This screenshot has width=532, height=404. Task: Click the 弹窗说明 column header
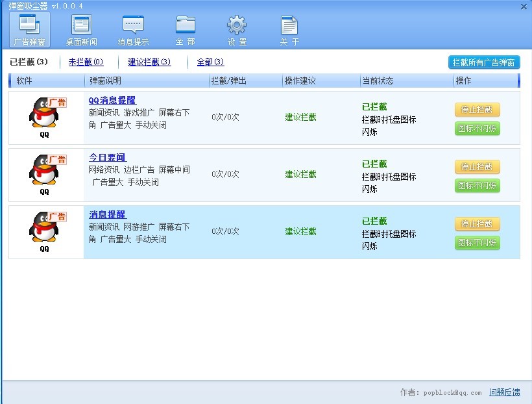[x=147, y=81]
